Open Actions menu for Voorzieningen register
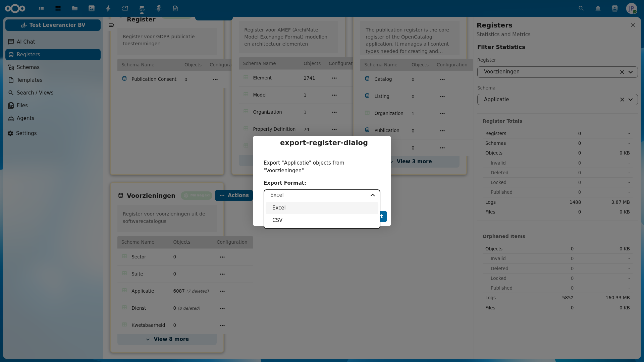The height and width of the screenshot is (362, 644). point(234,195)
